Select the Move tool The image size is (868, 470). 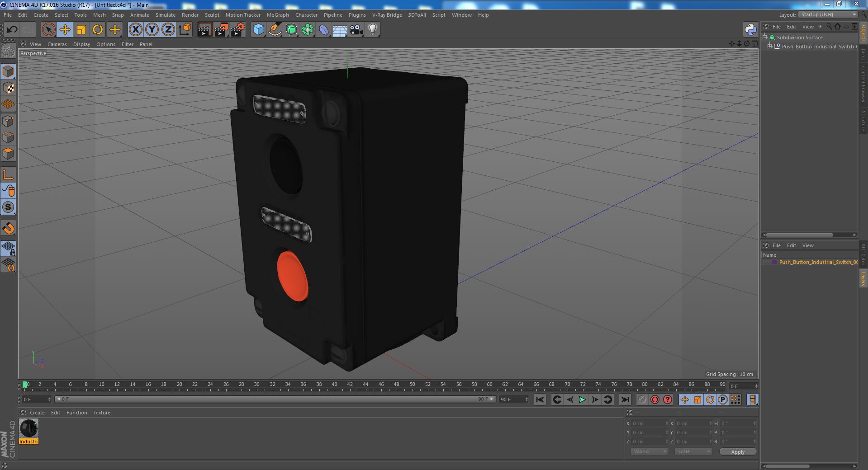point(65,30)
